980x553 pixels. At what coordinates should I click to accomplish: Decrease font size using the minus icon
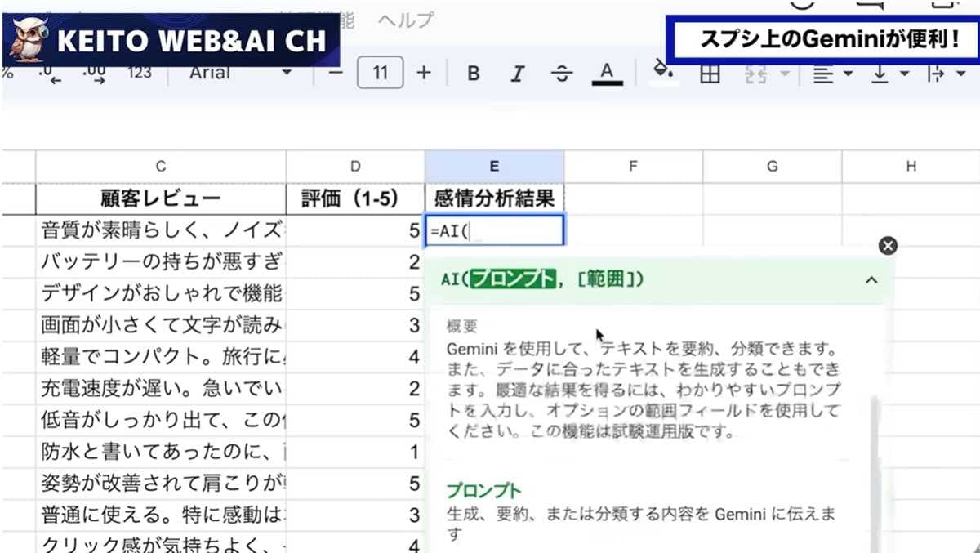[336, 73]
